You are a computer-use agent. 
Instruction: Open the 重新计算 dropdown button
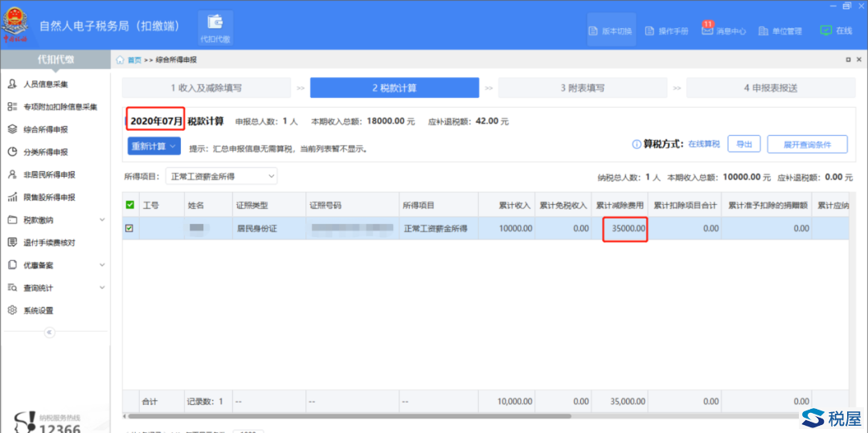(x=154, y=146)
